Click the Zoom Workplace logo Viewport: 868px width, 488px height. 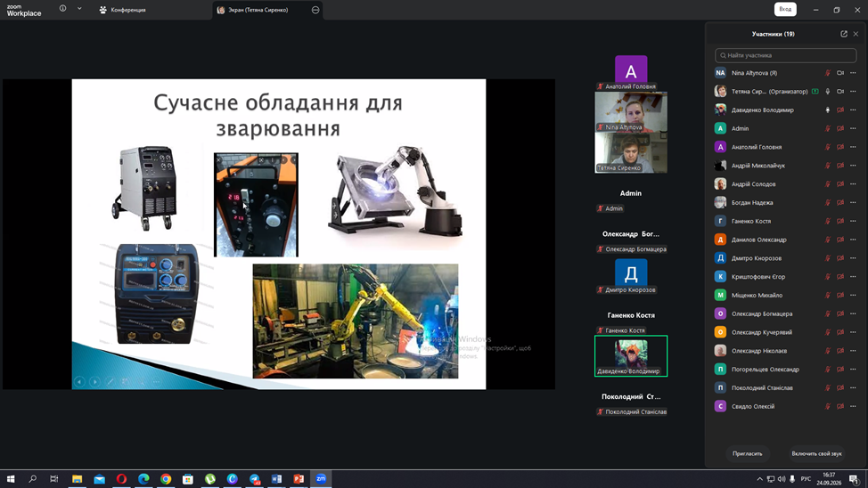pyautogui.click(x=24, y=10)
